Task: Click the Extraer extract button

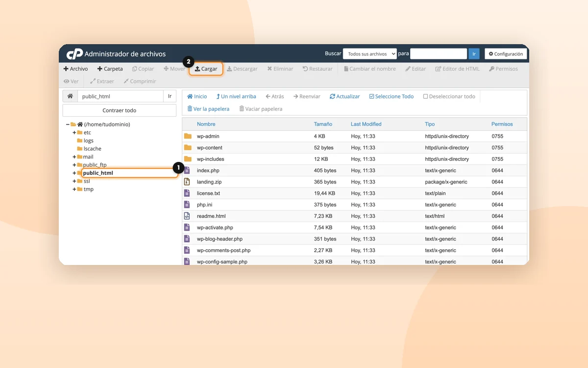Action: point(102,81)
